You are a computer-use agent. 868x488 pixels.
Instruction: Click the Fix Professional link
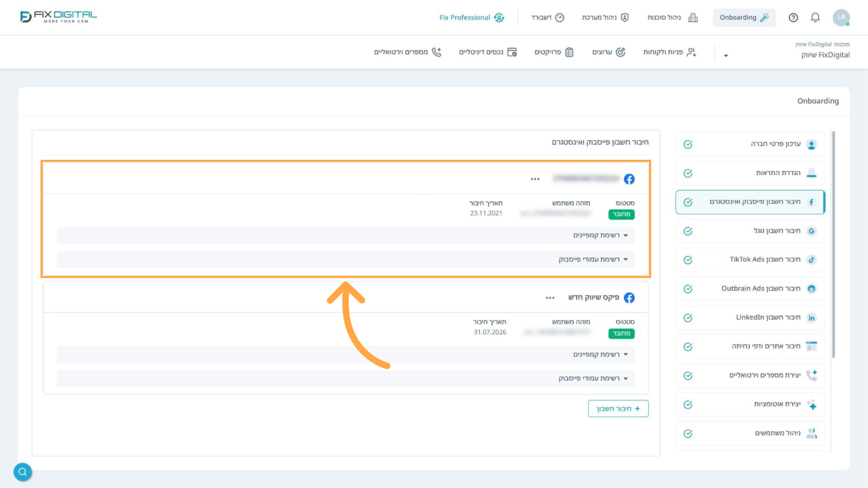472,17
